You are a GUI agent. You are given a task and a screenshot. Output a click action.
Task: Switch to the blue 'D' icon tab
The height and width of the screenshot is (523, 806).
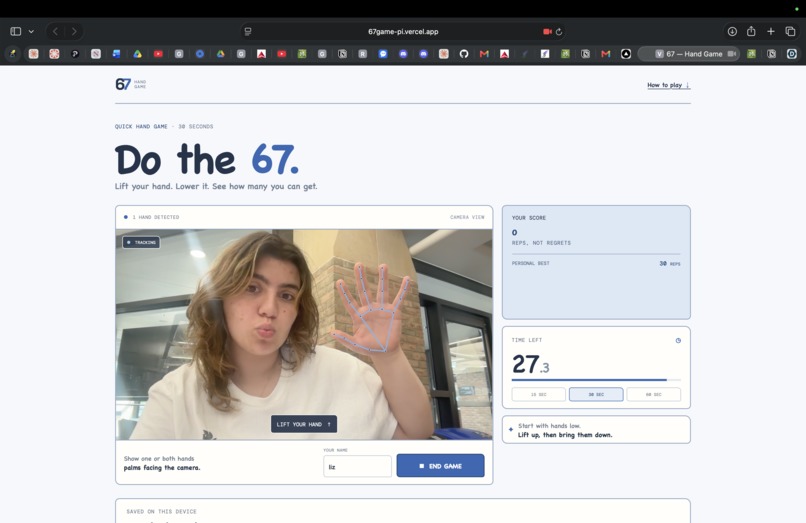tap(792, 53)
